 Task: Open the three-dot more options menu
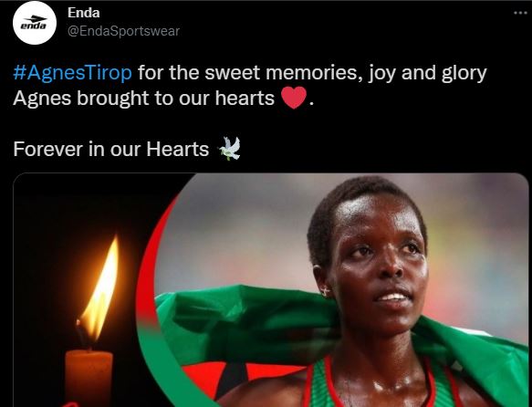pyautogui.click(x=520, y=13)
